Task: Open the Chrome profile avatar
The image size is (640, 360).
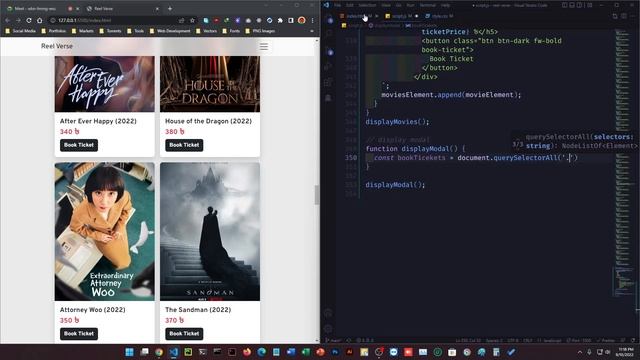Action: click(302, 20)
